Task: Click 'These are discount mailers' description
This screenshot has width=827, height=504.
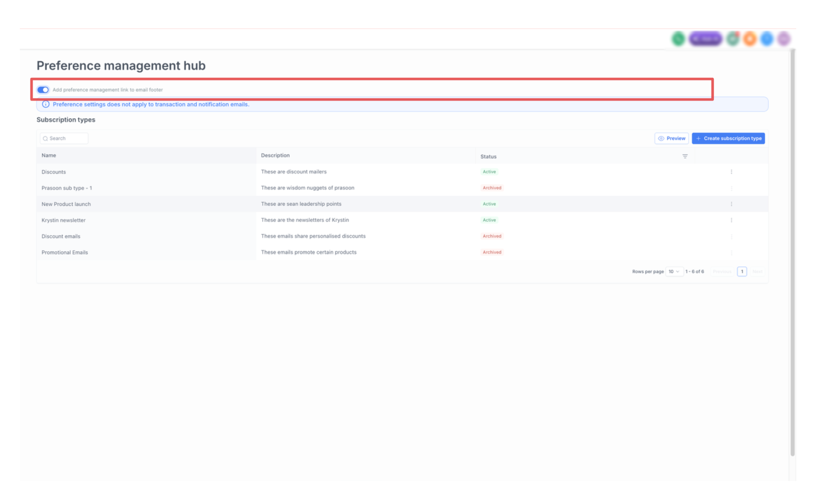Action: [294, 172]
